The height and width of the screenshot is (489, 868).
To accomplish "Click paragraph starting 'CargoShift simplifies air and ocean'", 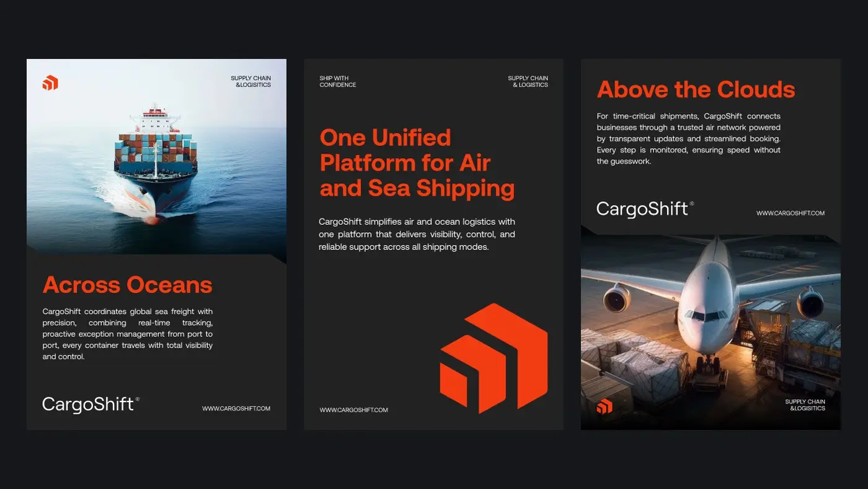I will point(417,234).
